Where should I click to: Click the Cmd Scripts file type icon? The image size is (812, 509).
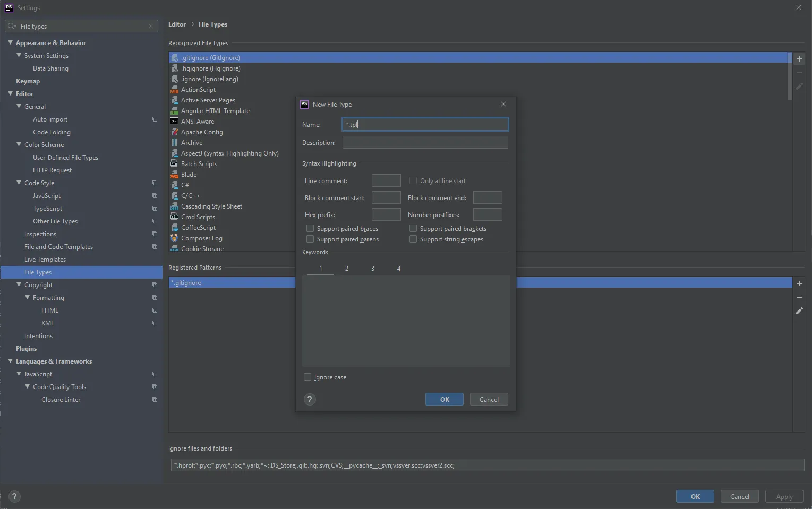pyautogui.click(x=174, y=217)
